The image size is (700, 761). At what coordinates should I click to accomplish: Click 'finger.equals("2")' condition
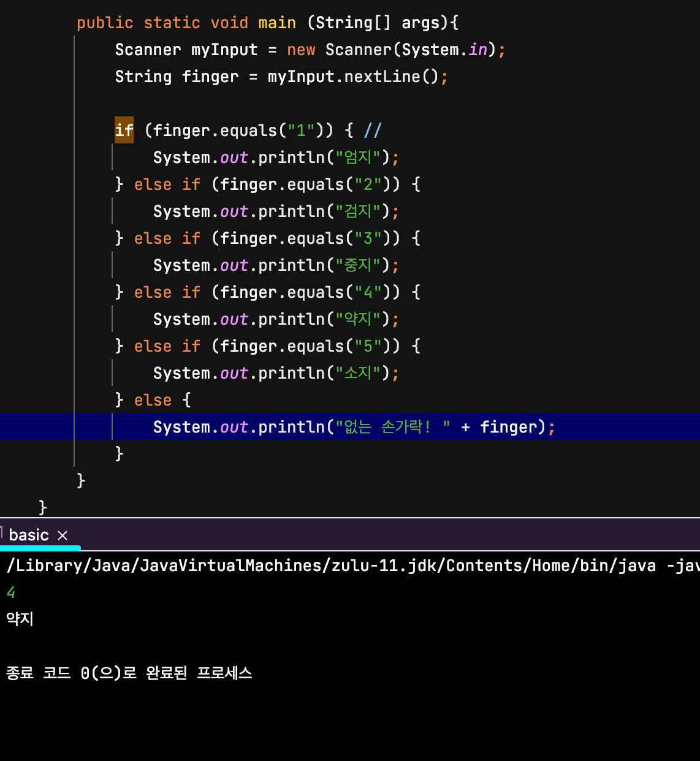(x=305, y=184)
